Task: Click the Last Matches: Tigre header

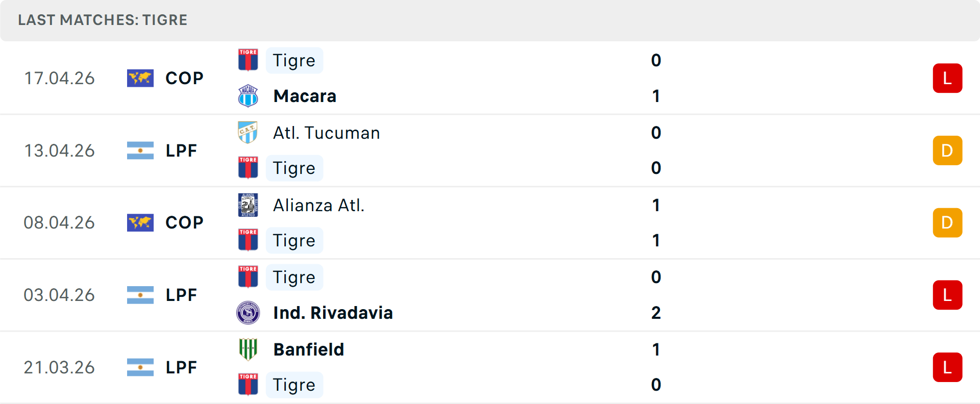Action: point(103,20)
